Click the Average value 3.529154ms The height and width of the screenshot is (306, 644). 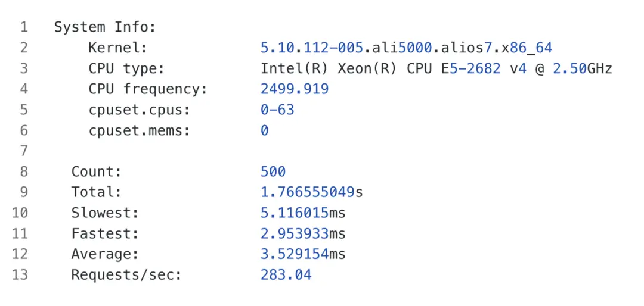click(303, 254)
